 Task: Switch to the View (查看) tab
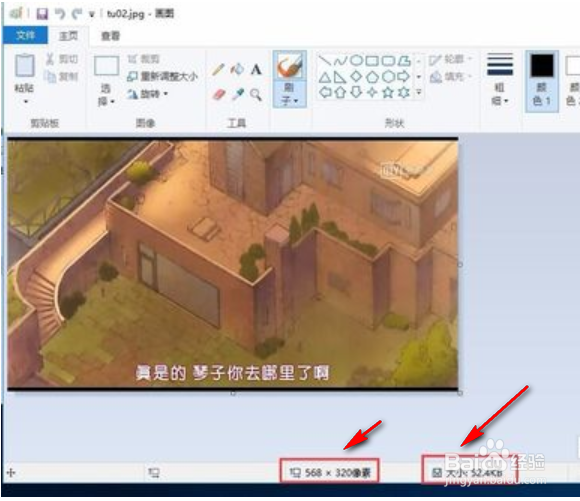[110, 36]
